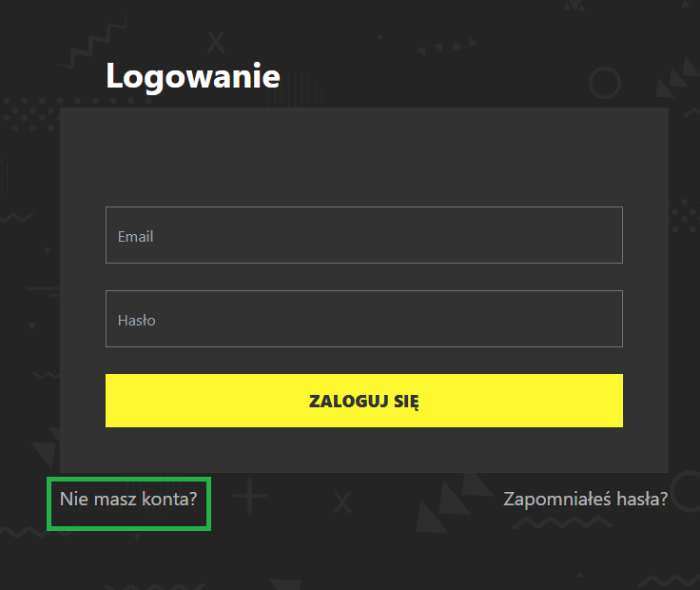Click the Email input field
Screen dimensions: 700x590
(364, 235)
